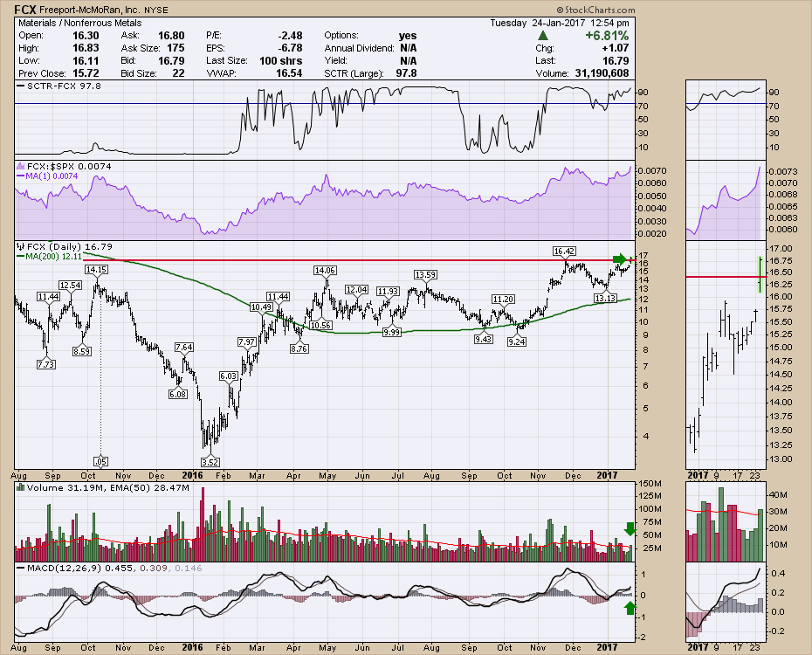This screenshot has height=655, width=812.
Task: Click the FCX ticker symbol title
Action: [x=26, y=10]
